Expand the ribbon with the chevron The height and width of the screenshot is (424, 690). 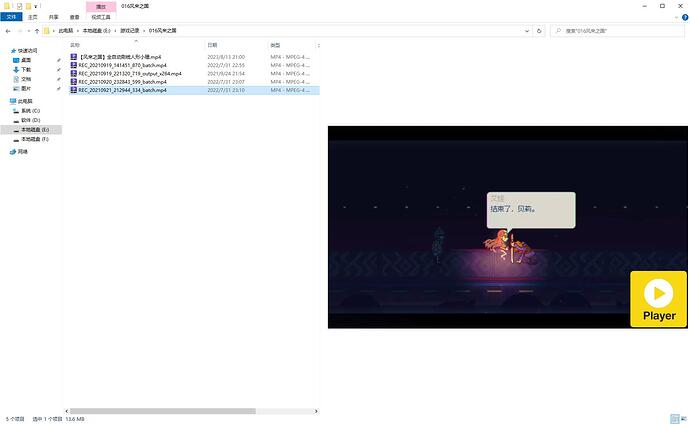[x=675, y=17]
